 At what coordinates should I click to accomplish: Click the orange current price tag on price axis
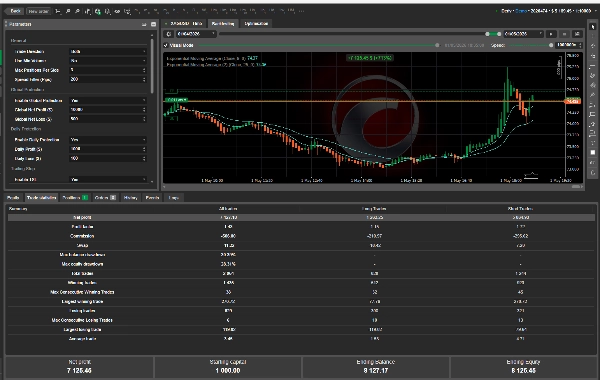coord(573,101)
